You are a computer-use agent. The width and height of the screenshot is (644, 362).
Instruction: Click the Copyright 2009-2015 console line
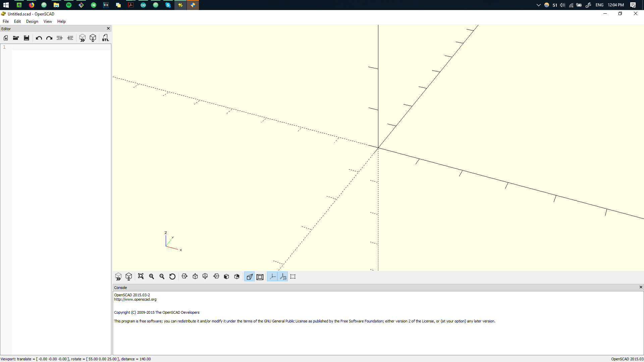[157, 312]
